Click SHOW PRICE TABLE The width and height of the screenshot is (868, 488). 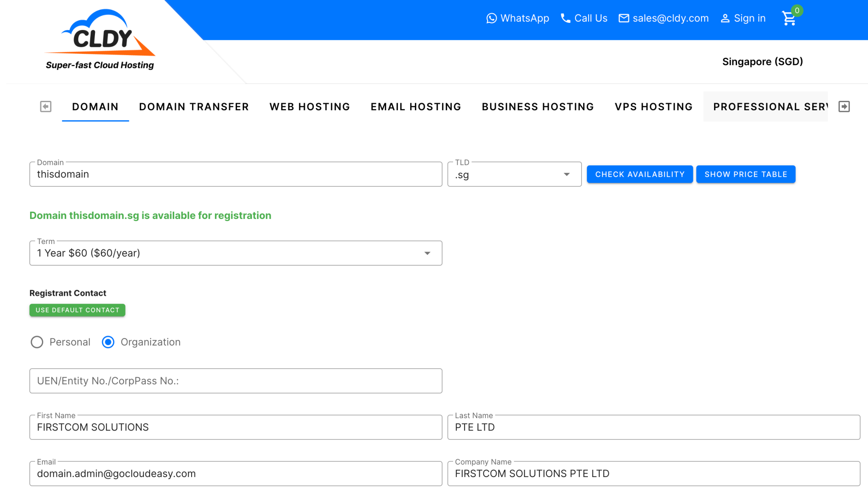click(x=746, y=174)
